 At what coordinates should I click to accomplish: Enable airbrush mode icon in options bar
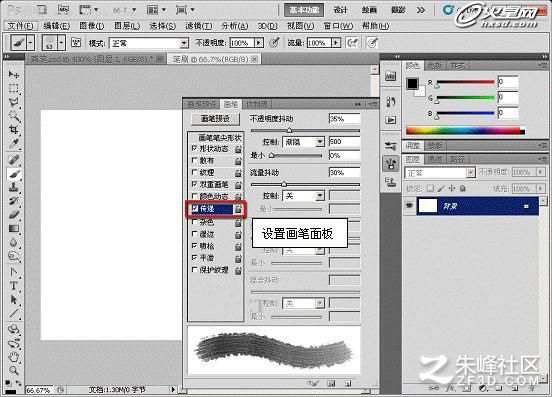click(351, 43)
